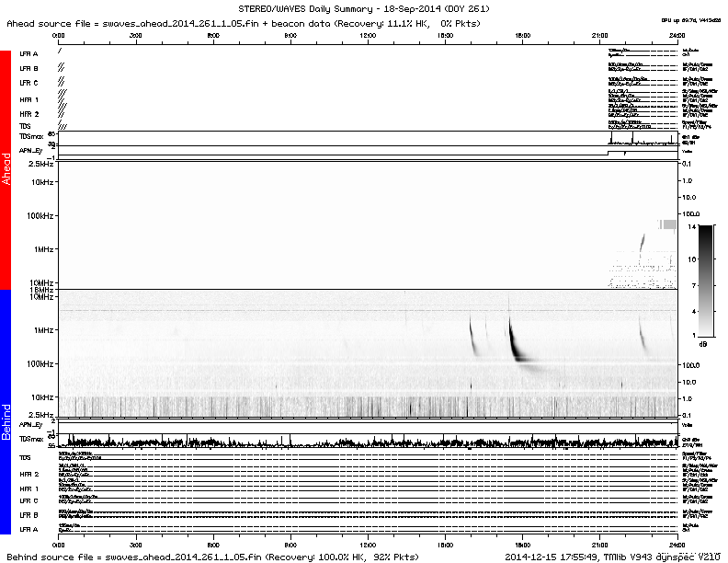Viewport: 728px width, 563px height.
Task: Click the 100kHz label on the Behind spectrogram
Action: (40, 363)
